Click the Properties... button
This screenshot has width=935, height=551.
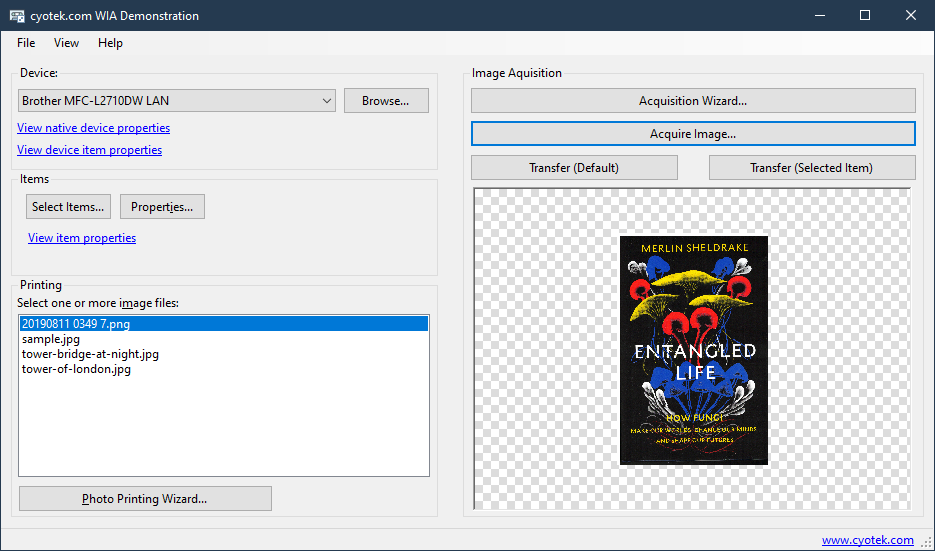click(x=162, y=207)
